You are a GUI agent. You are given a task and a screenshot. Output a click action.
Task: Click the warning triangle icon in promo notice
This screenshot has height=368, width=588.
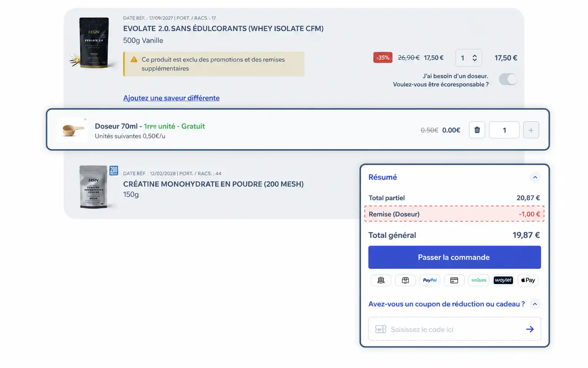[x=134, y=59]
